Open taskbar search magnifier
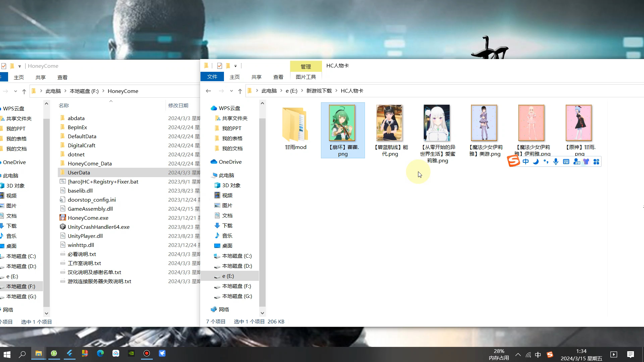 22,354
